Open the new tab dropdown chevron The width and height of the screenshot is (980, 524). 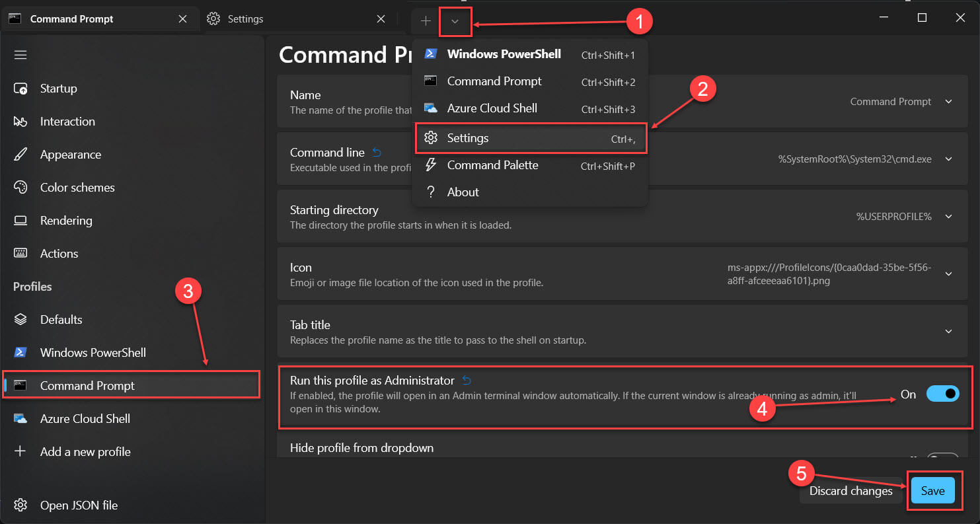(455, 21)
